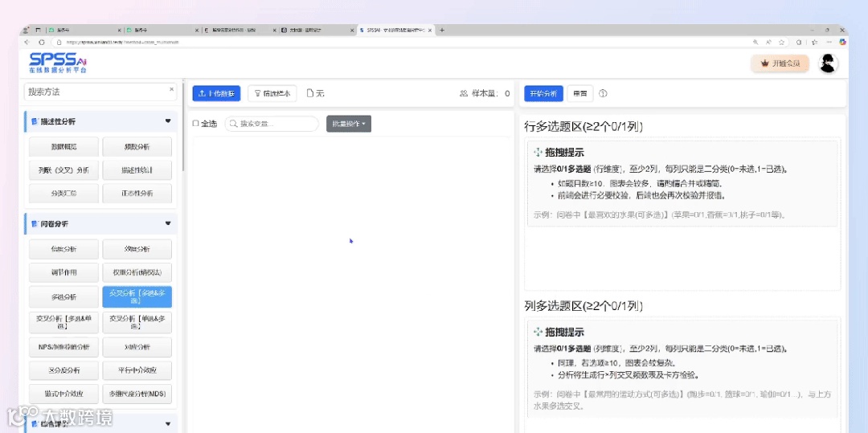Image resolution: width=868 pixels, height=433 pixels.
Task: Click the 上传数据 upload button
Action: (x=216, y=93)
